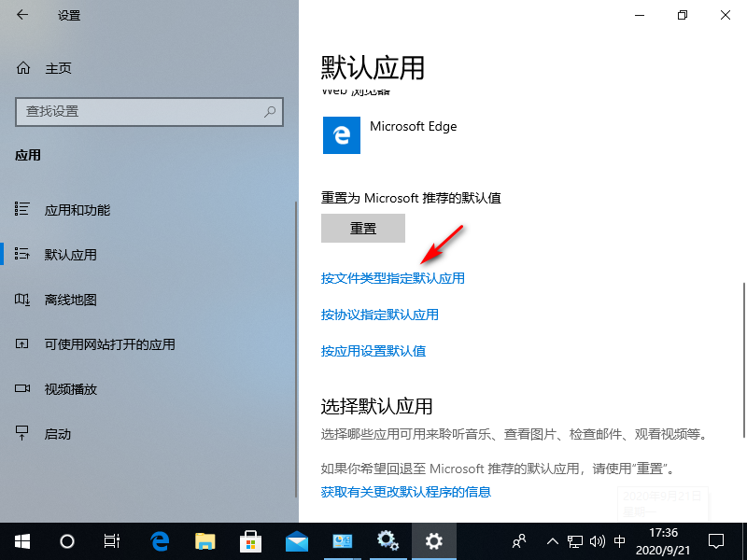Open 可使用网站打开的应用 page
Image resolution: width=747 pixels, height=560 pixels.
(109, 344)
